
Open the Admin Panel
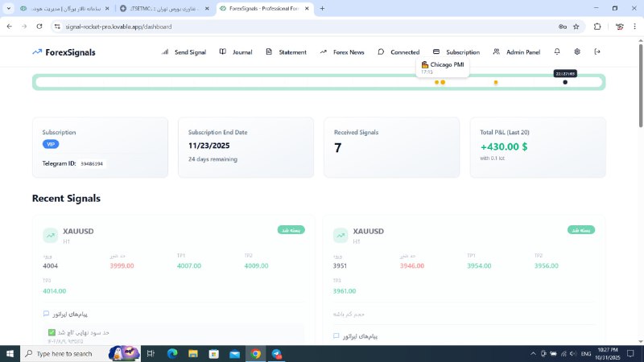[516, 52]
